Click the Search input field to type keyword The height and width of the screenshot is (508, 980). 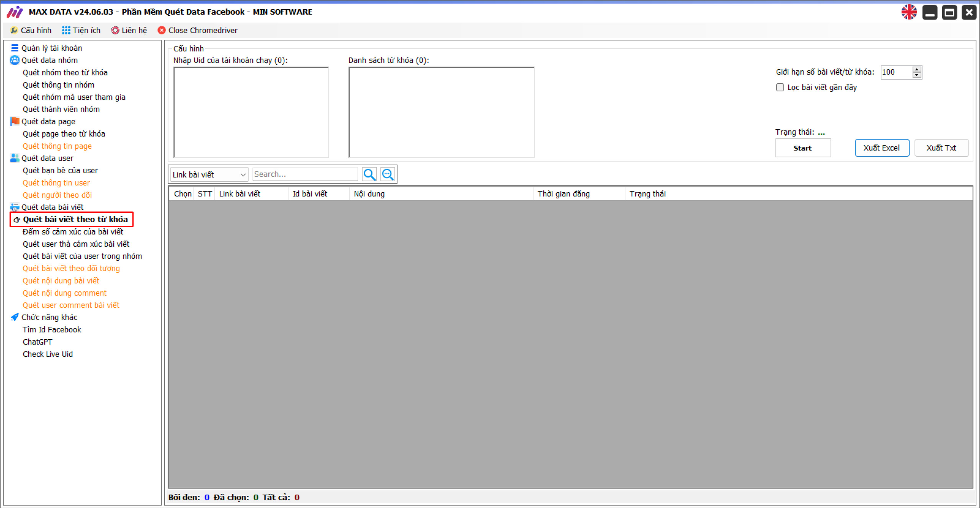305,174
